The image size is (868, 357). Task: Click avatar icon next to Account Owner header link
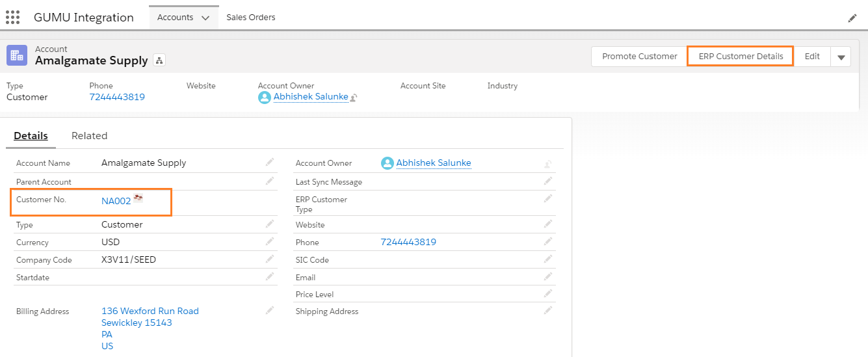[264, 97]
